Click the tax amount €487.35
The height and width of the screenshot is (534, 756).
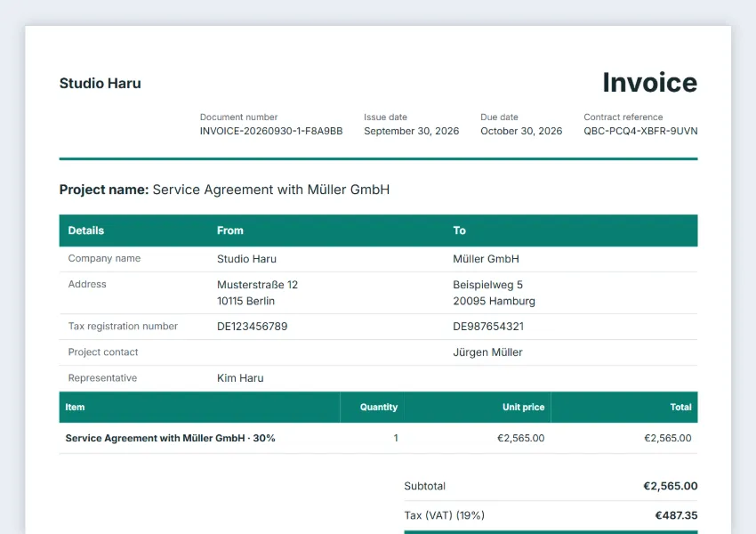pyautogui.click(x=676, y=515)
